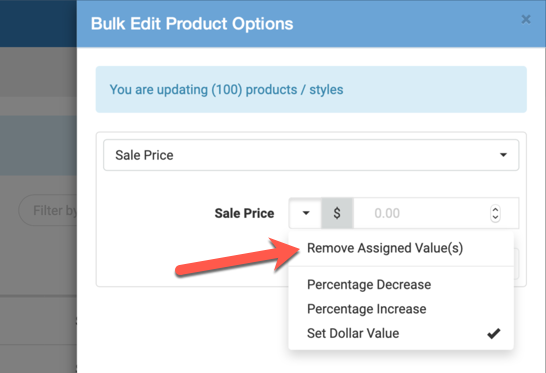Viewport: 546px width, 373px height.
Task: Click the checkmark next to Set Dollar Value
Action: coord(493,334)
